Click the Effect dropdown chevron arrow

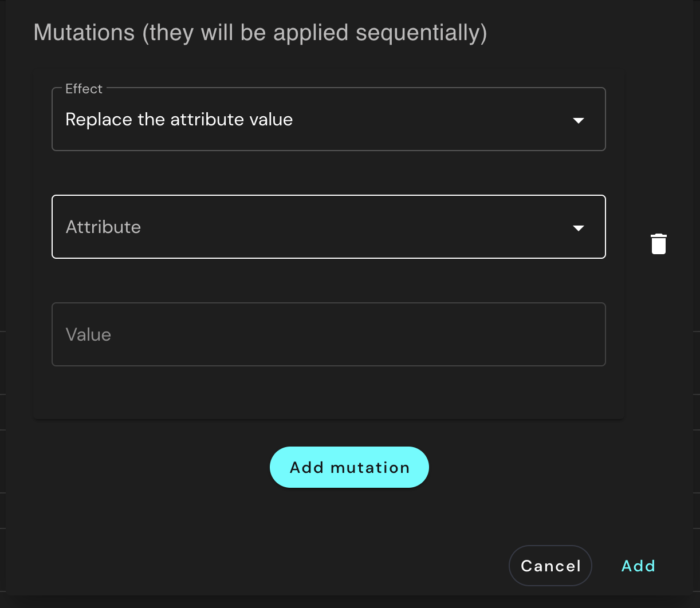[x=579, y=120]
